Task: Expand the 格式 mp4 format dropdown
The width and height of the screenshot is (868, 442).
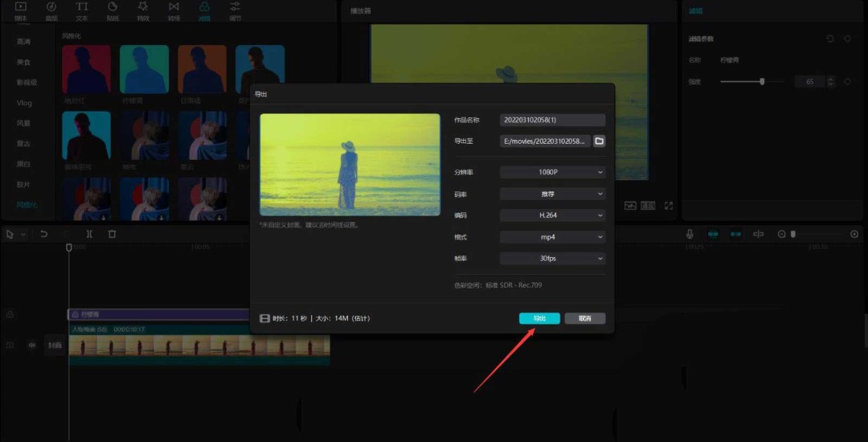Action: tap(552, 237)
